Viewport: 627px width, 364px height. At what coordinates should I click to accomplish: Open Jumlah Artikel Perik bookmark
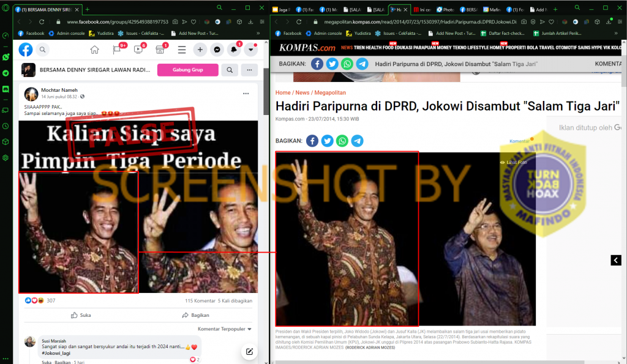click(x=557, y=34)
